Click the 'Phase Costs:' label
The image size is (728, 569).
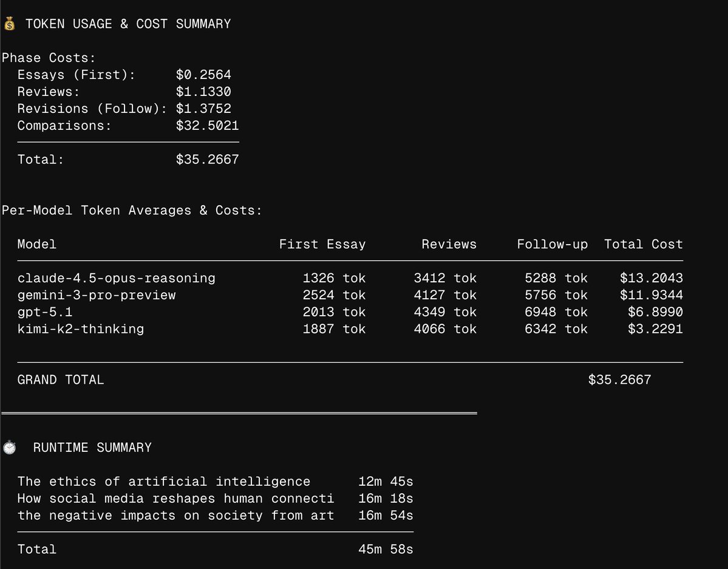(49, 58)
